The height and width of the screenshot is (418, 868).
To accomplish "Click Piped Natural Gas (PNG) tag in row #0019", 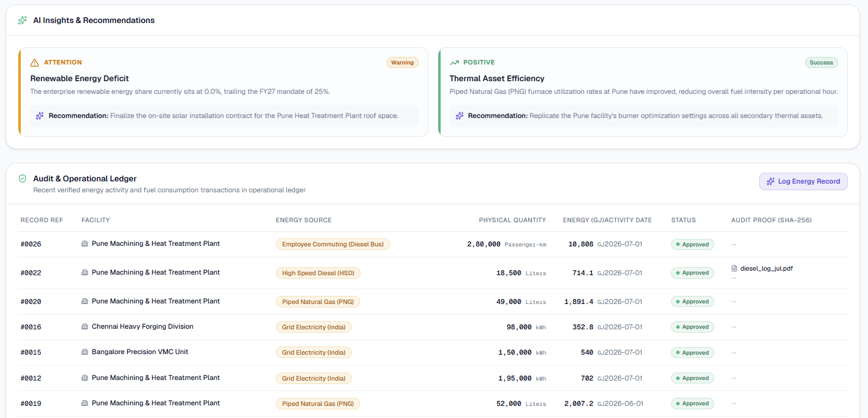I will point(318,404).
